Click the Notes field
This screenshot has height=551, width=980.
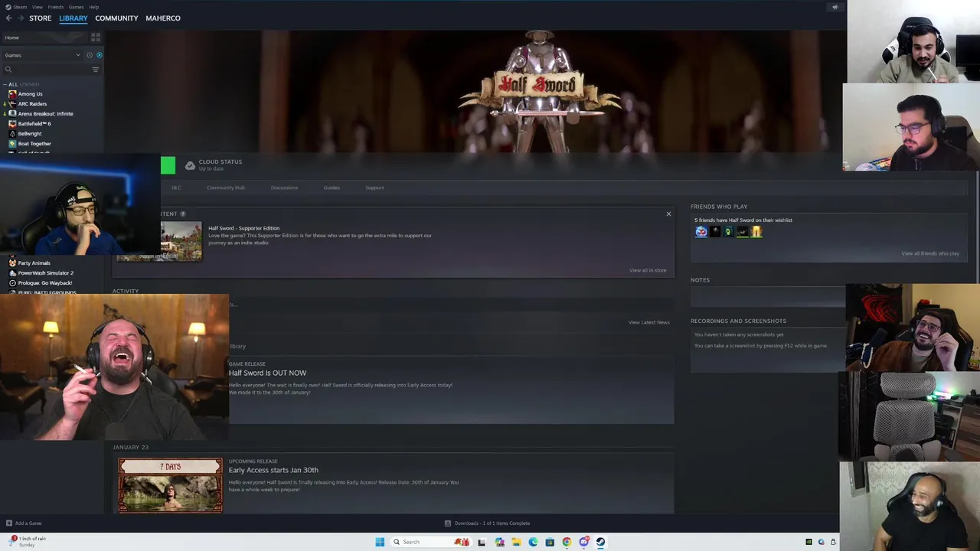pos(768,296)
